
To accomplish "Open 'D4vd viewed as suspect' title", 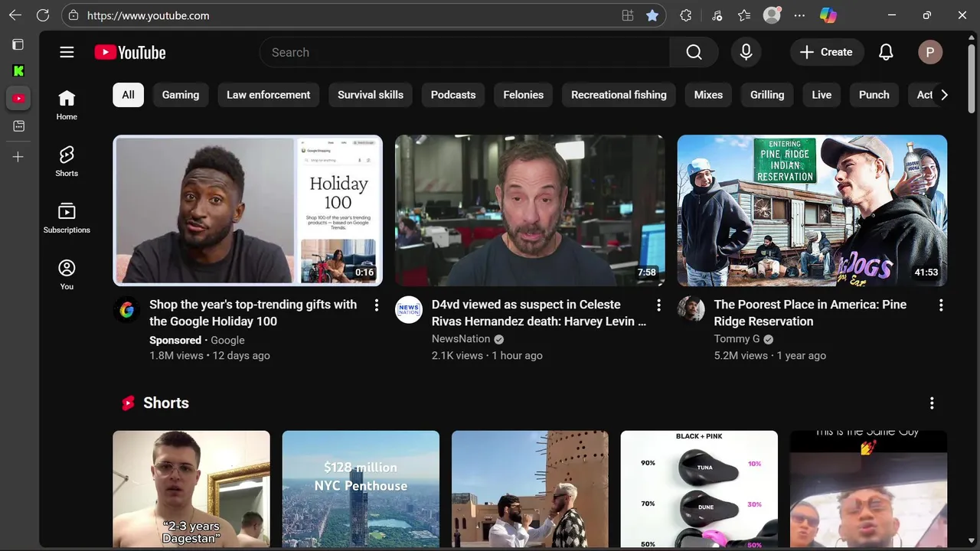I will (x=539, y=313).
